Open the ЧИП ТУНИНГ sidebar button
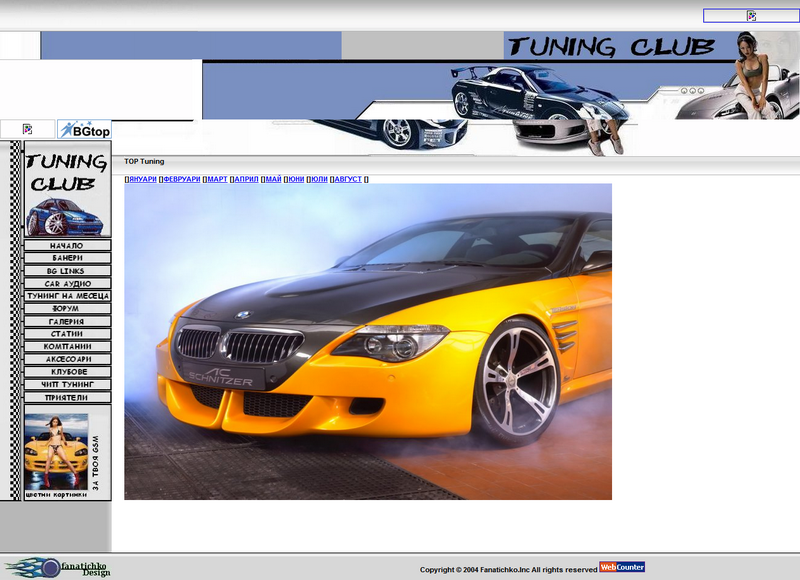 pyautogui.click(x=67, y=385)
